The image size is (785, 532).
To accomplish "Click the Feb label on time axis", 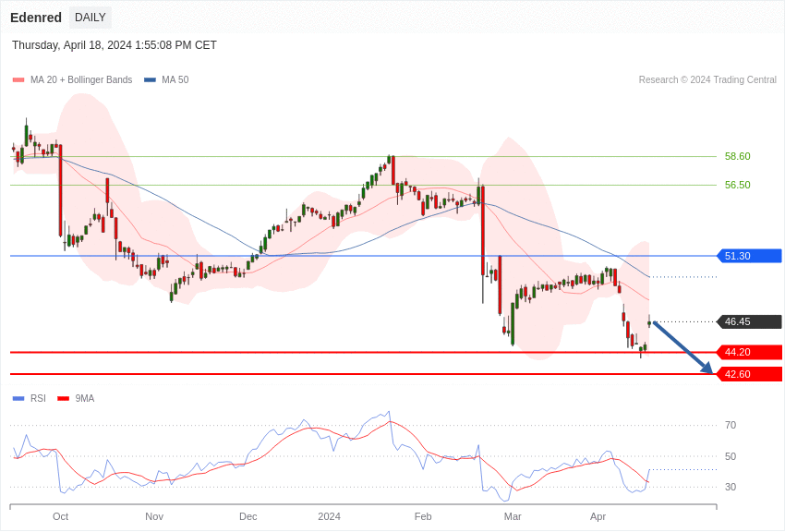I will (x=423, y=516).
